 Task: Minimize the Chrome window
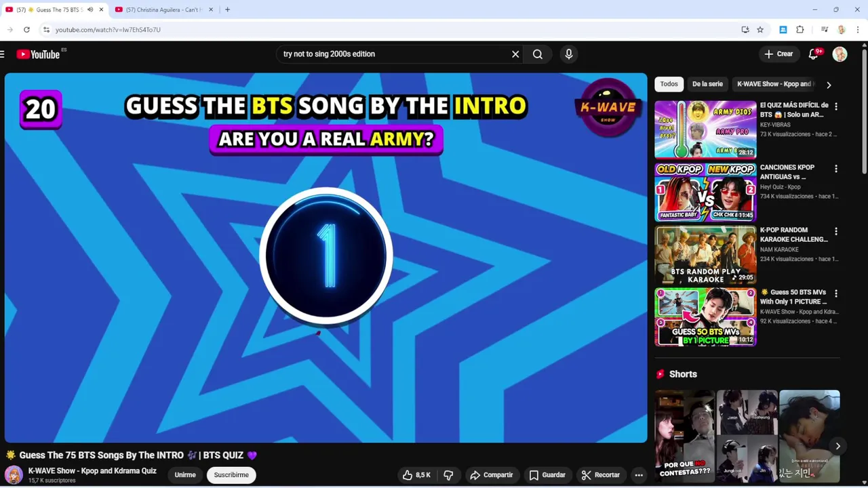point(814,9)
